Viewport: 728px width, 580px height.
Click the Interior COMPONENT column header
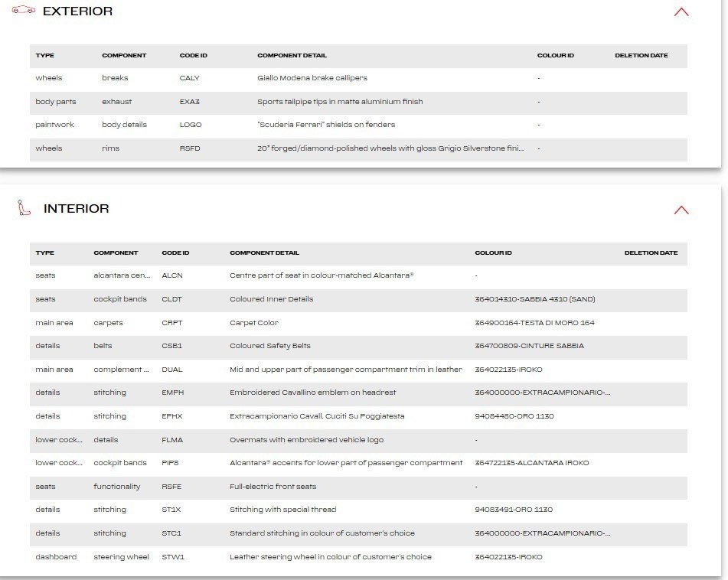click(116, 253)
